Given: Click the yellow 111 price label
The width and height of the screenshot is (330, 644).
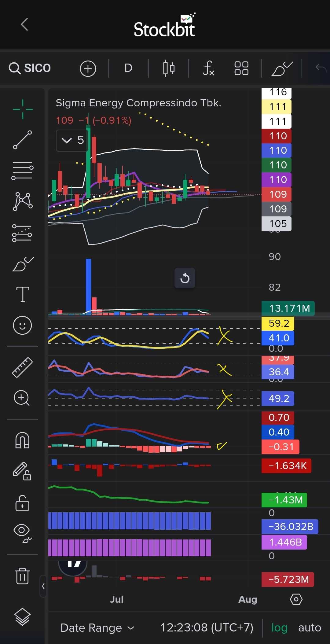Looking at the screenshot, I should (x=277, y=107).
